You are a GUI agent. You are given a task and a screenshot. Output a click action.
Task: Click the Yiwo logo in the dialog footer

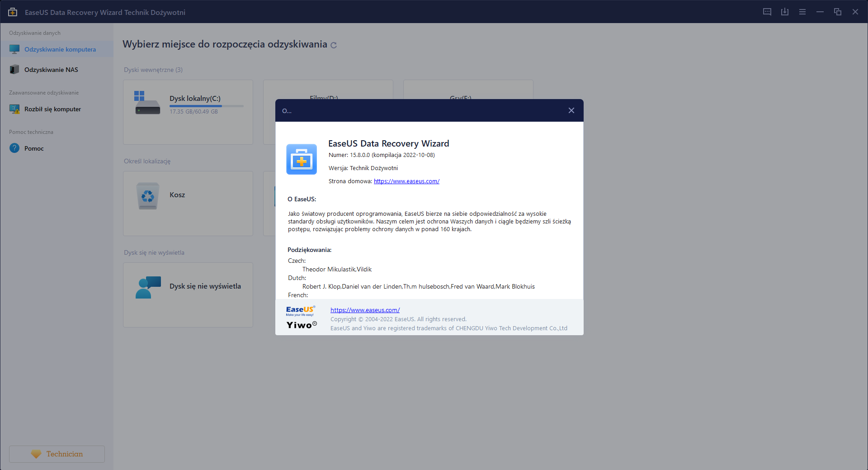point(302,325)
